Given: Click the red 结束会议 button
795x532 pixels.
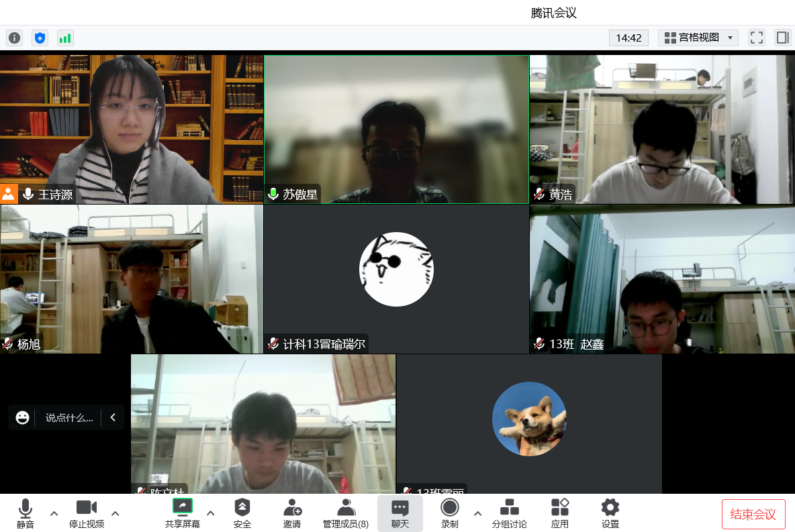Looking at the screenshot, I should coord(753,515).
